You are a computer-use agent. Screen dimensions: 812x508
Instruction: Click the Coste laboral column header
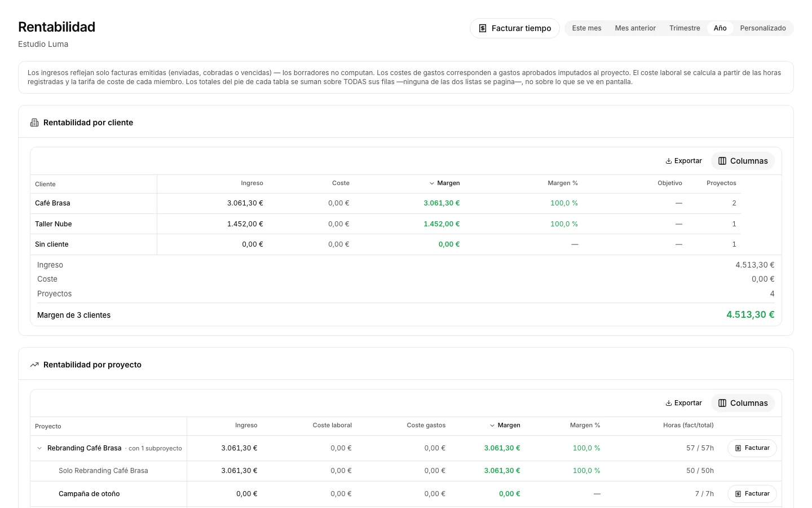point(332,426)
